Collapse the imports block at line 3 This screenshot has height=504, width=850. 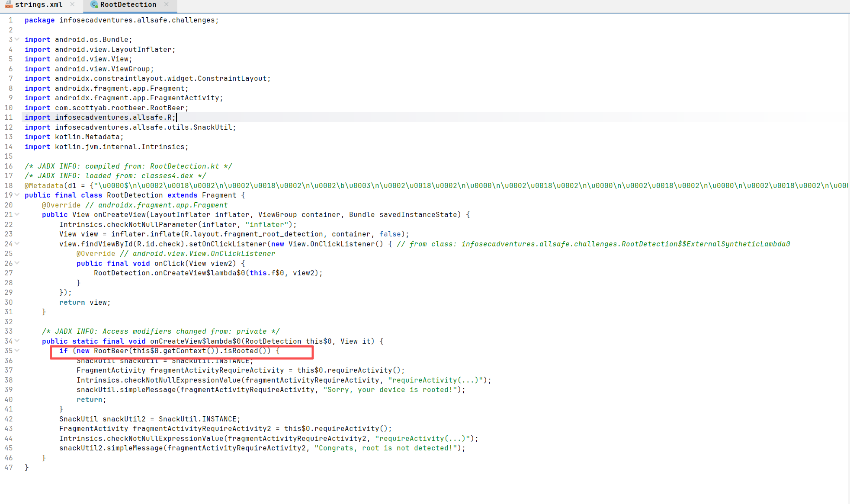pos(17,39)
